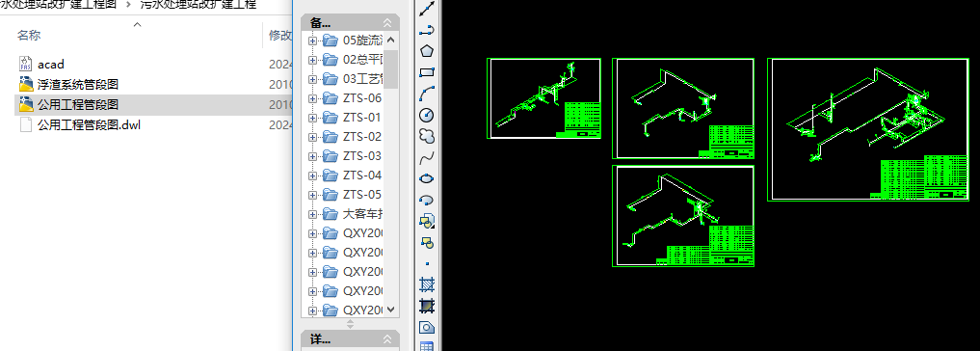This screenshot has width=980, height=351.
Task: Open the 污水处理站改扩建工程 breadcrumb segment
Action: click(x=199, y=5)
